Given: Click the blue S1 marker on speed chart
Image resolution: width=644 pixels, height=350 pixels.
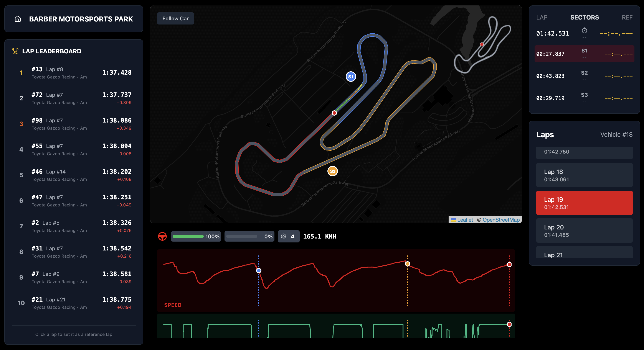Looking at the screenshot, I should point(259,270).
